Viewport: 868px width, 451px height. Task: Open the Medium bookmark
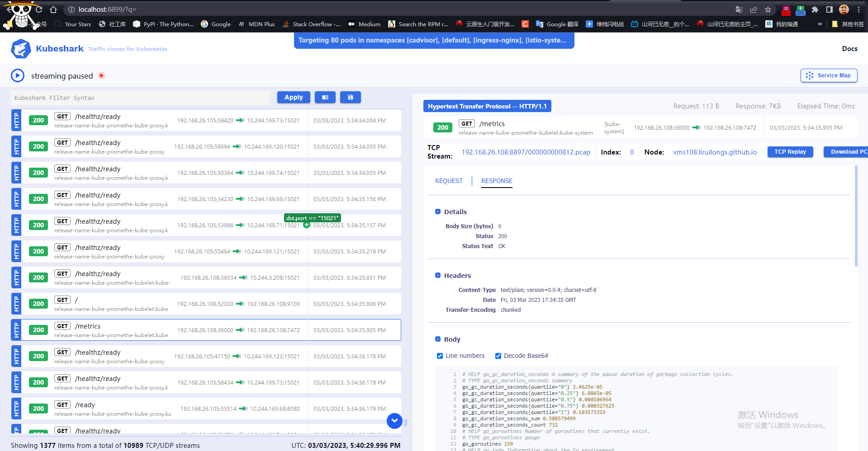point(364,24)
